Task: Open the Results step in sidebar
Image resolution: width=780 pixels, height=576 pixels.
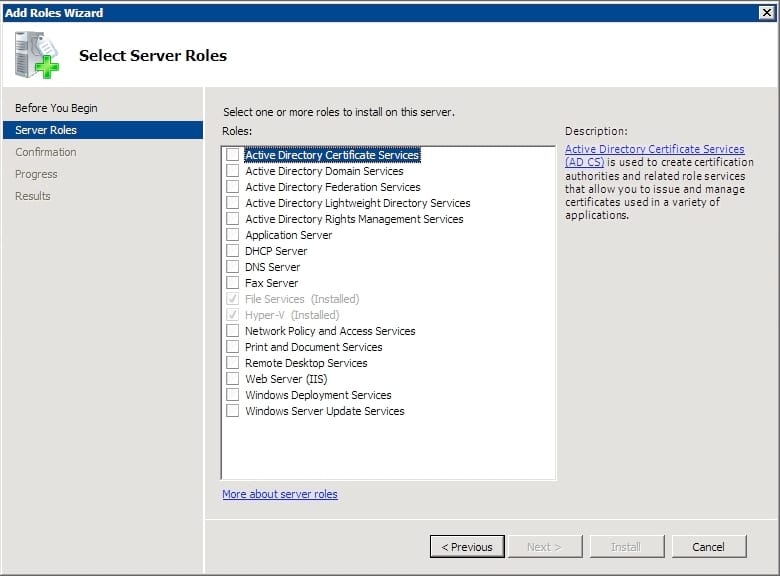Action: click(x=33, y=196)
